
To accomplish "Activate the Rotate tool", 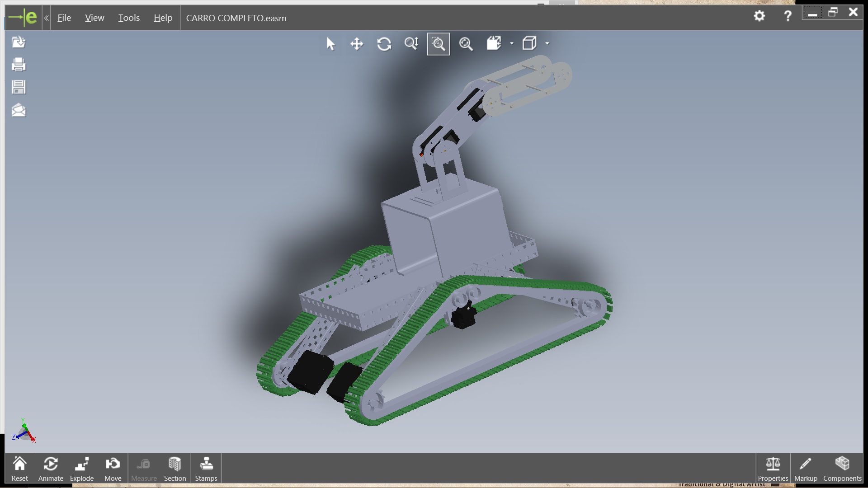I will [x=384, y=44].
